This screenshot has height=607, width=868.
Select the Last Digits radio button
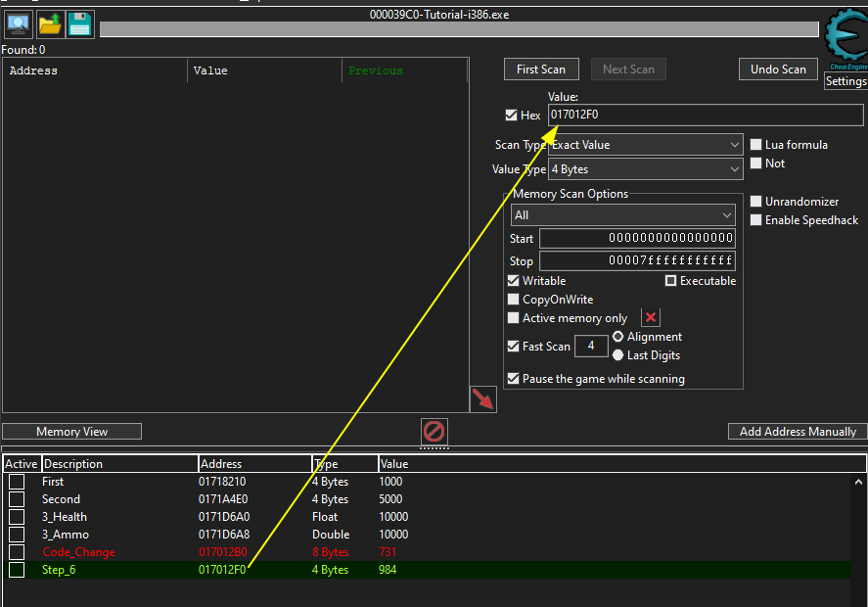617,355
